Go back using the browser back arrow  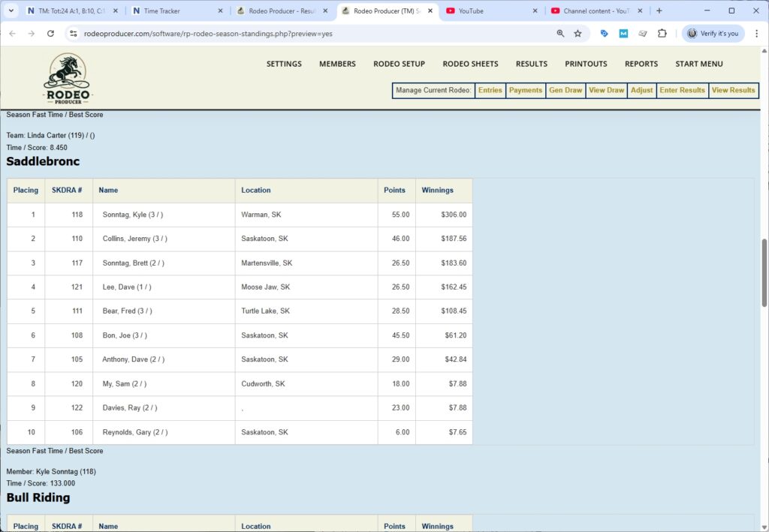click(12, 34)
